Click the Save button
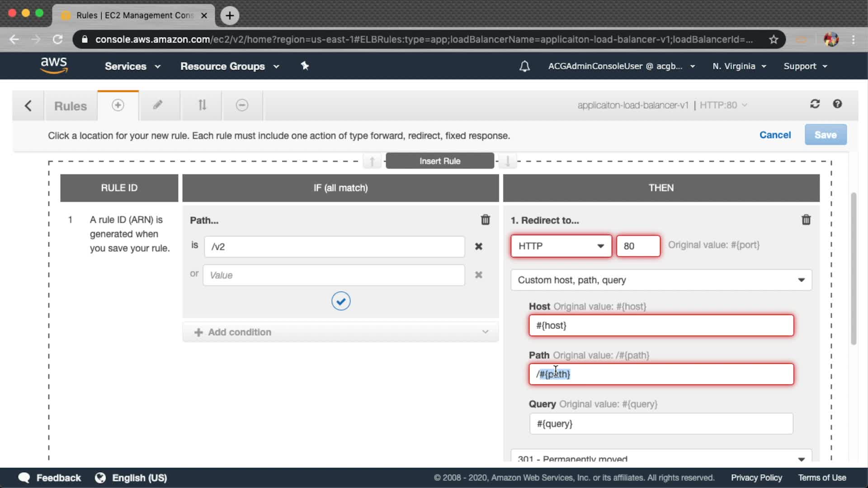 tap(825, 135)
